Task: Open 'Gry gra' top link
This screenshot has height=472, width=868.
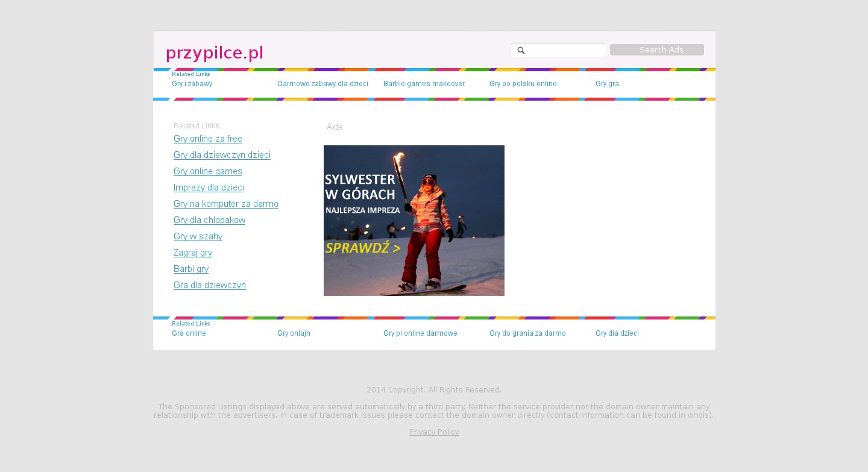Action: pyautogui.click(x=607, y=84)
